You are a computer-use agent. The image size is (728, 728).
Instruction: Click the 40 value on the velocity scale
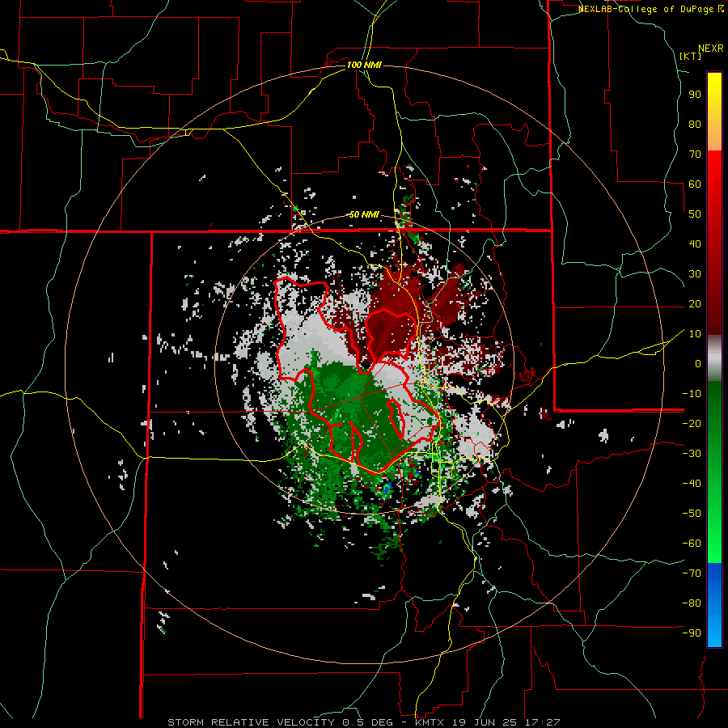(695, 244)
